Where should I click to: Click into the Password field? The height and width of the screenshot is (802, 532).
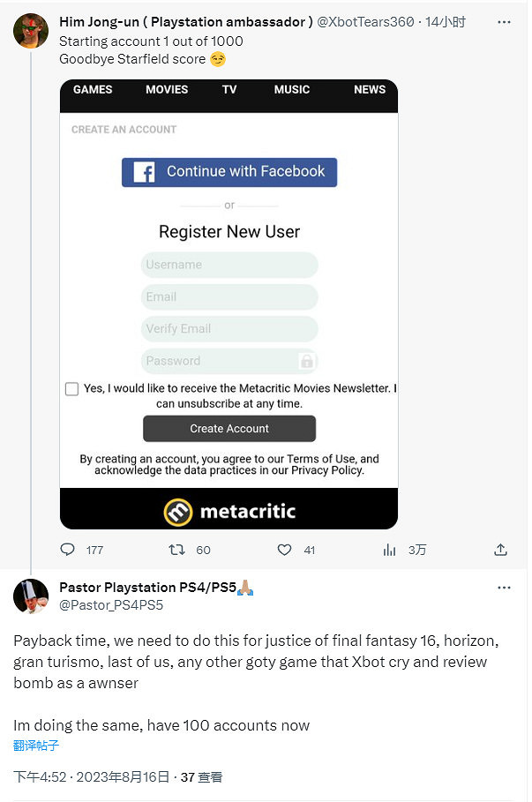pos(221,361)
